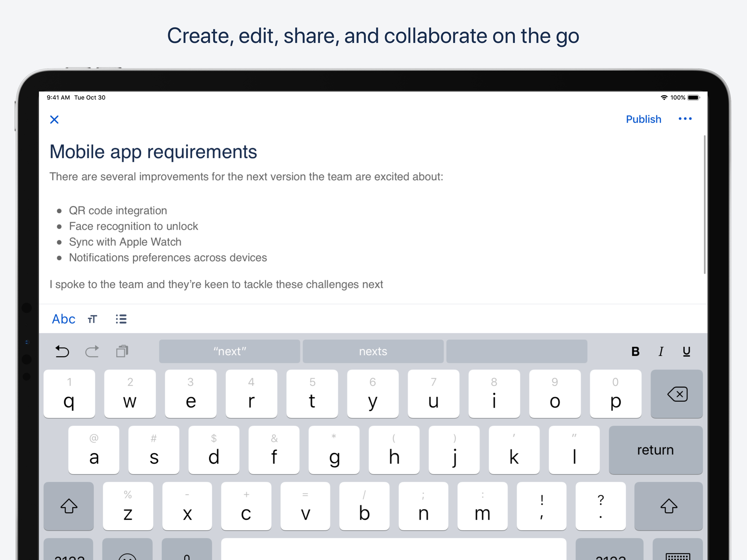Open the text size style menu
The height and width of the screenshot is (560, 747).
click(x=92, y=319)
